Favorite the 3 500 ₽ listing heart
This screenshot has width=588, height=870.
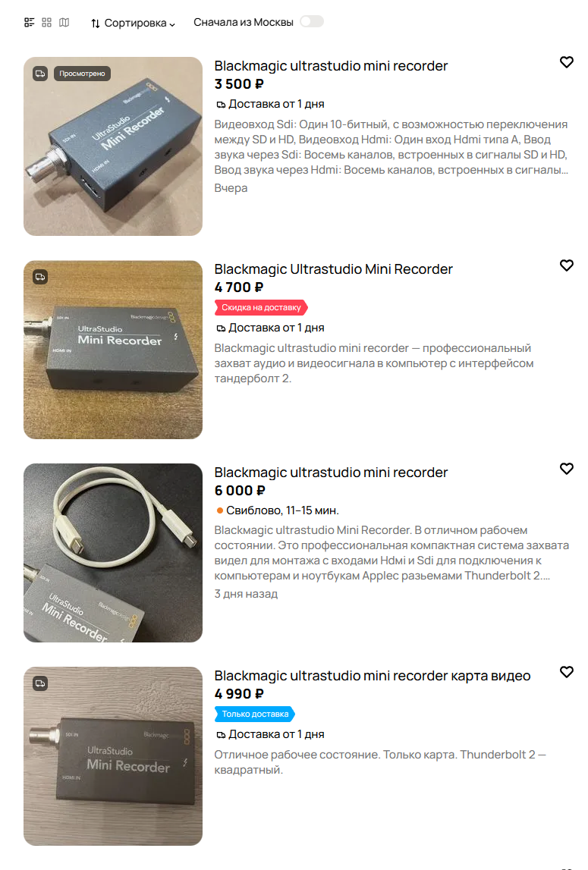tap(566, 62)
